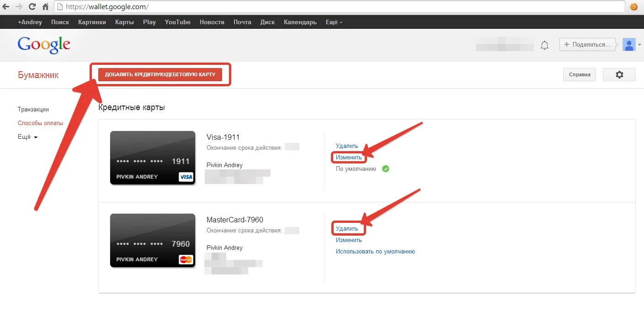This screenshot has height=316, width=644.
Task: Click Добавить кредитную/дебетовую карту button
Action: click(x=160, y=74)
